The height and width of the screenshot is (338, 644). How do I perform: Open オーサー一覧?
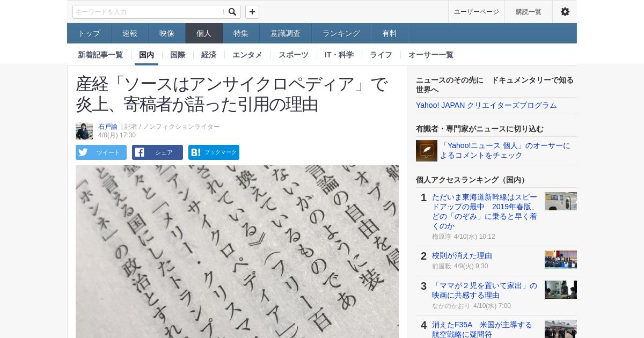coord(431,55)
